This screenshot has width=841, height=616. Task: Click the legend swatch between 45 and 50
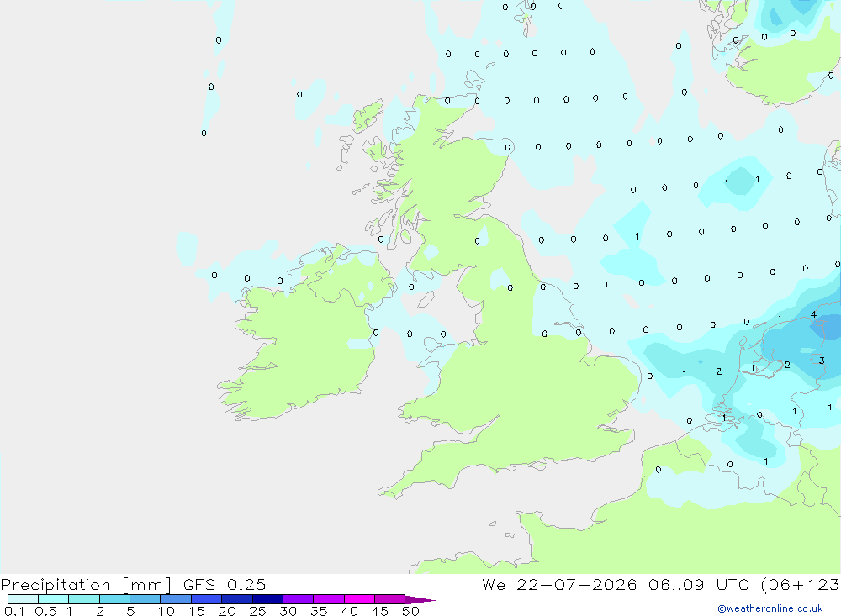point(390,599)
